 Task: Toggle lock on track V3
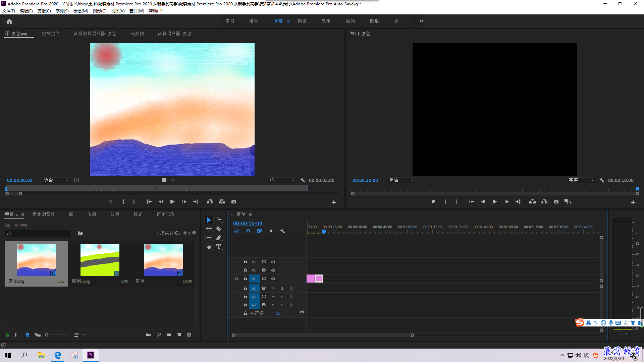click(246, 262)
